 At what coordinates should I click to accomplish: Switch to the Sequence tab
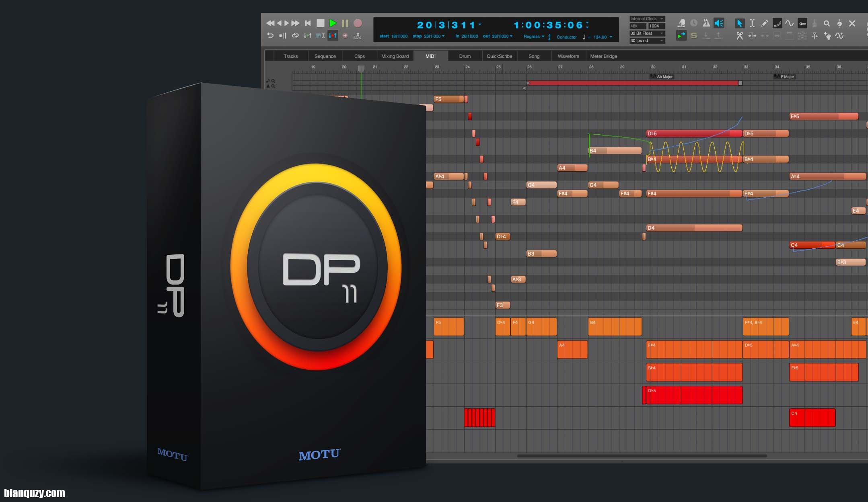(325, 56)
